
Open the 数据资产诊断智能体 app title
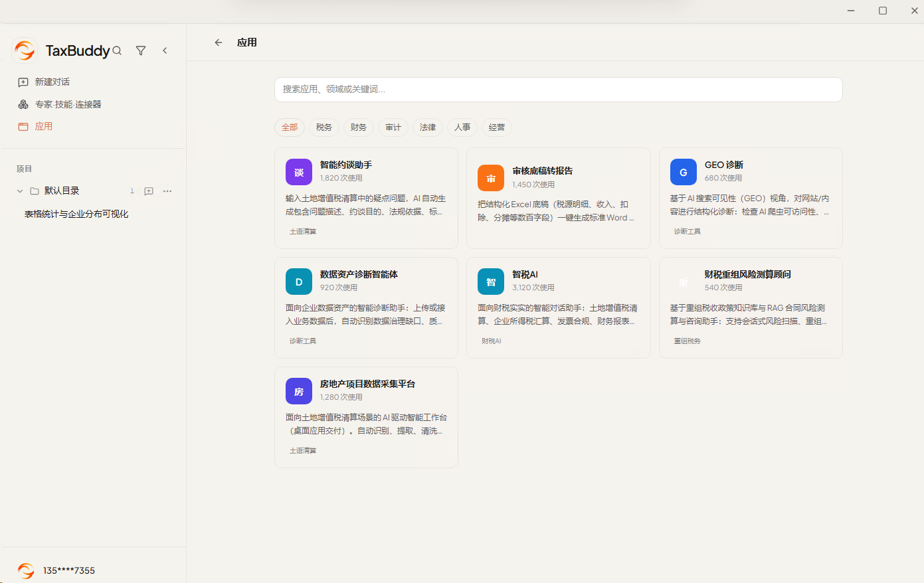(x=359, y=274)
